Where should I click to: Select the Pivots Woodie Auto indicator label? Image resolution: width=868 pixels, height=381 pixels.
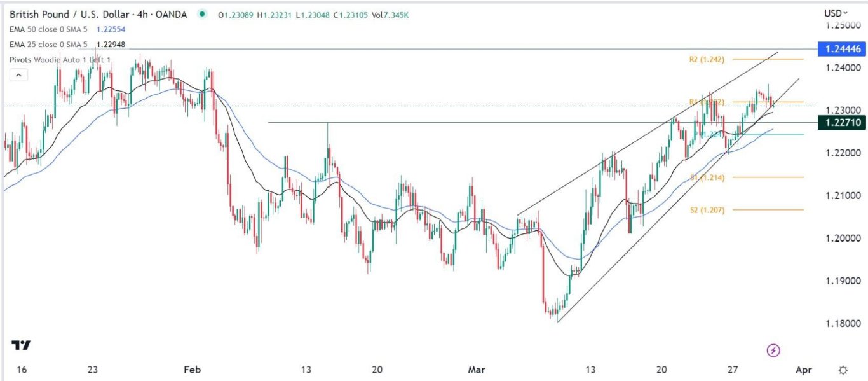tap(61, 60)
